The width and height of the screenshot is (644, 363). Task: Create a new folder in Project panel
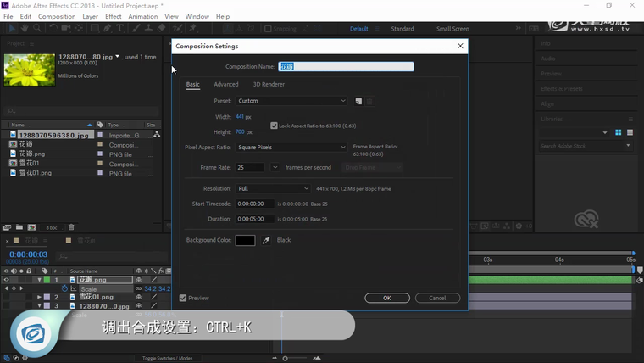point(19,227)
